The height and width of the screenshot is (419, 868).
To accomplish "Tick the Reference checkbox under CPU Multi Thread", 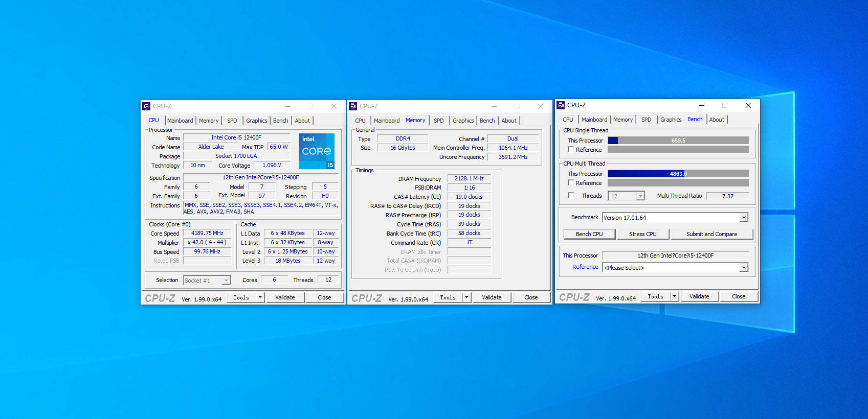I will click(x=571, y=182).
